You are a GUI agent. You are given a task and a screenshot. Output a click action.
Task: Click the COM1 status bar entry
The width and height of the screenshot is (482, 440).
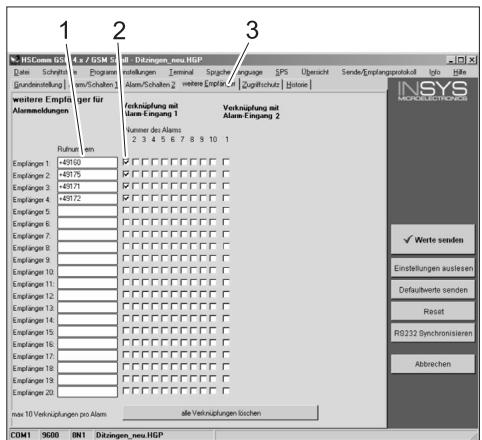tap(21, 435)
